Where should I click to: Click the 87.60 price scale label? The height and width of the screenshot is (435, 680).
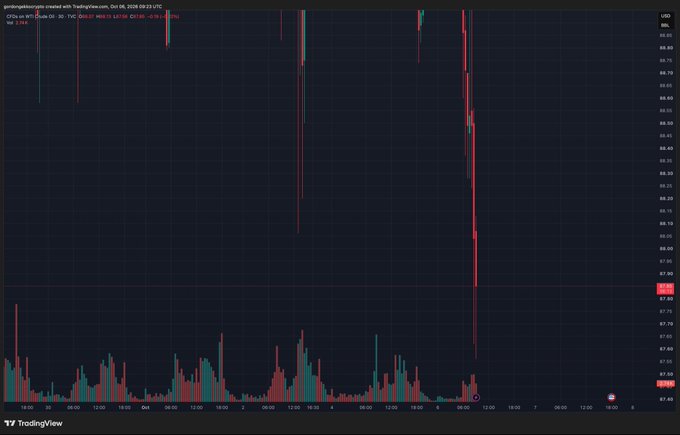pyautogui.click(x=666, y=349)
